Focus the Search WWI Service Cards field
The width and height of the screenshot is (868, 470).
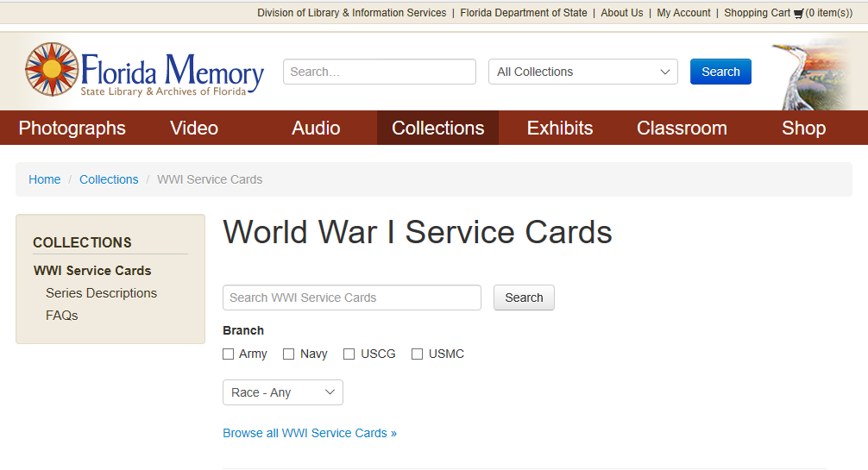tap(351, 298)
